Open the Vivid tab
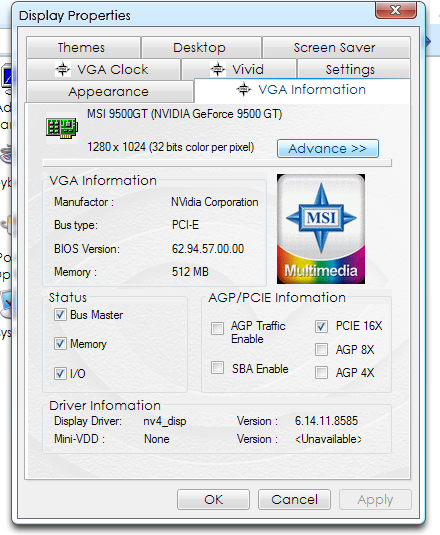Viewport: 440px width, 535px height. pos(239,69)
